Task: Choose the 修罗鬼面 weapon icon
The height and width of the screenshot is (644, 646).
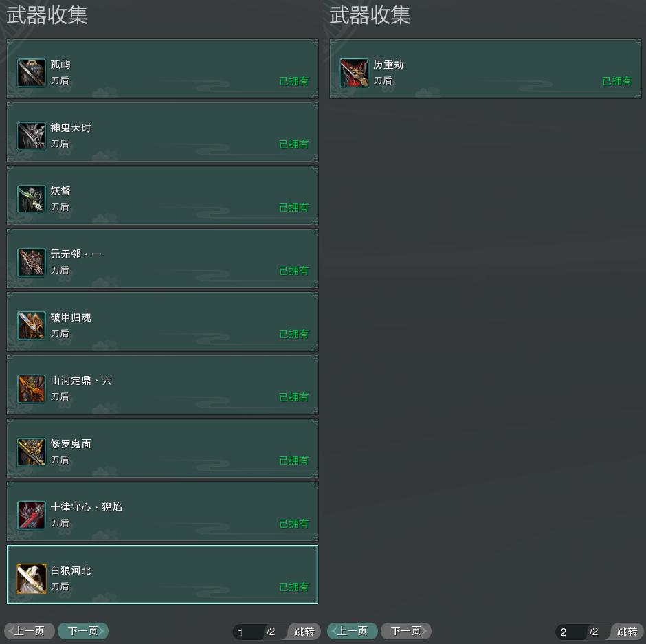Action: pyautogui.click(x=32, y=452)
